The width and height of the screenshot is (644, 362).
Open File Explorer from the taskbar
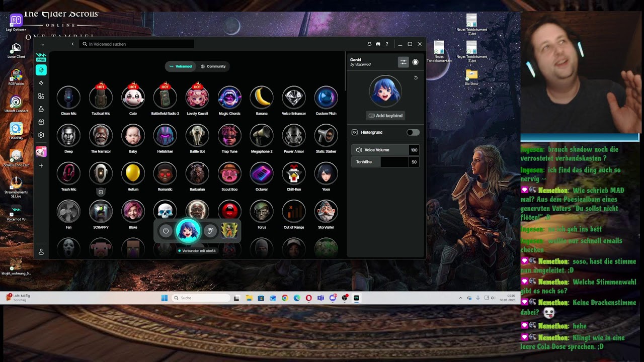coord(249,298)
